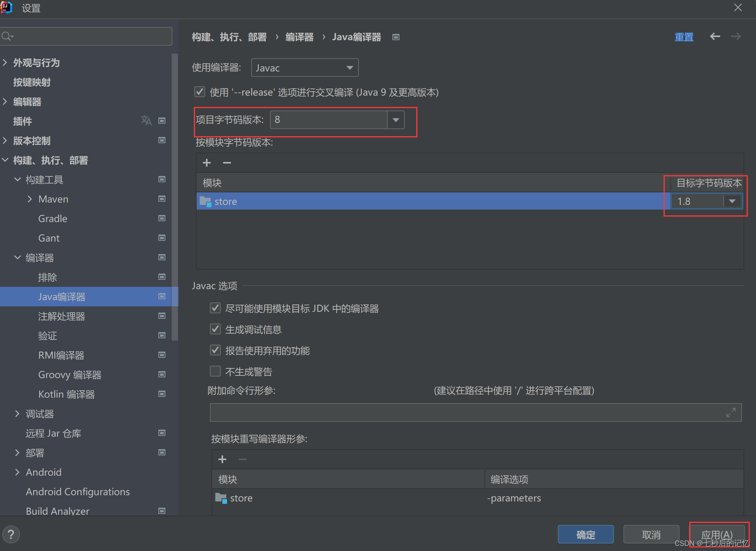Select 注解处理器 in the sidebar
The height and width of the screenshot is (551, 756).
[61, 316]
